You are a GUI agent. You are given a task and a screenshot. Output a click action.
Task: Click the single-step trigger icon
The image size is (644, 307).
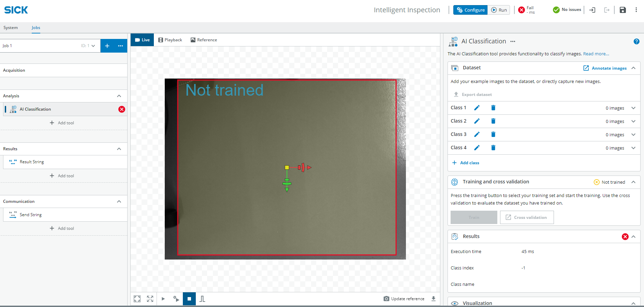tap(176, 299)
